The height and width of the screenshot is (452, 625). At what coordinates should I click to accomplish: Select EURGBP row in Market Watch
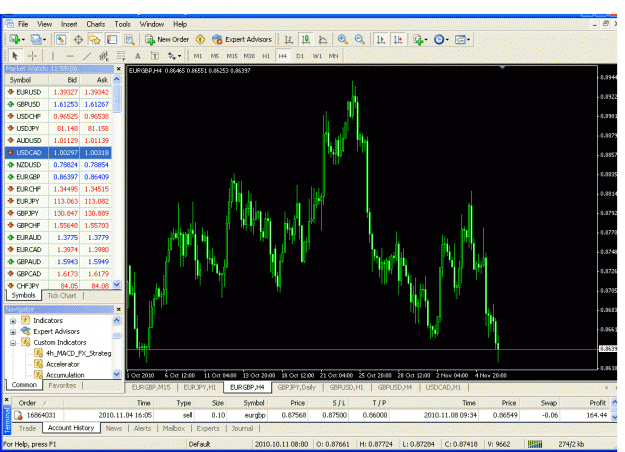[58, 177]
